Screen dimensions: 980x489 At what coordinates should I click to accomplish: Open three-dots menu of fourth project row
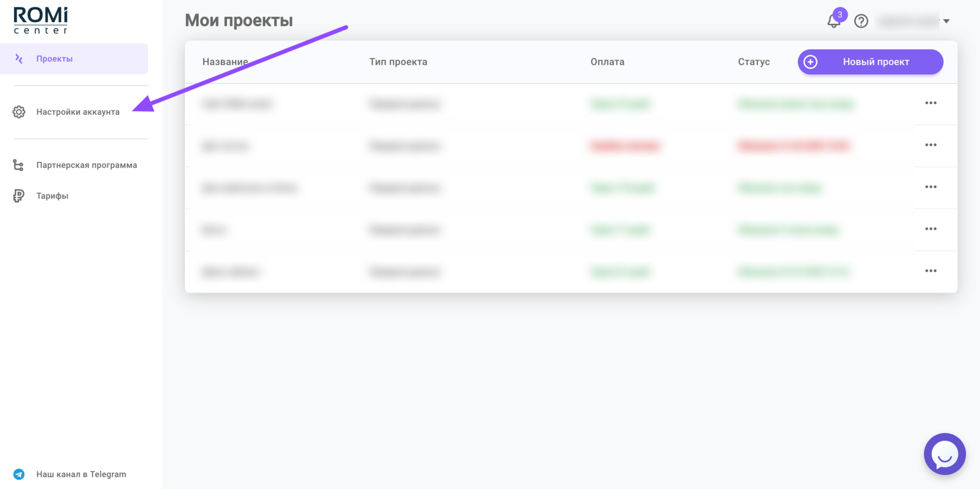pos(930,229)
